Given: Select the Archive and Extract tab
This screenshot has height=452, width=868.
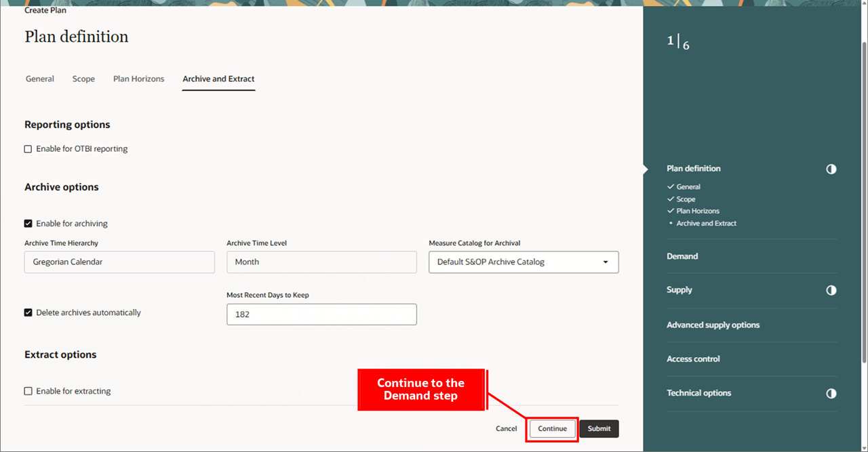Looking at the screenshot, I should pos(218,79).
